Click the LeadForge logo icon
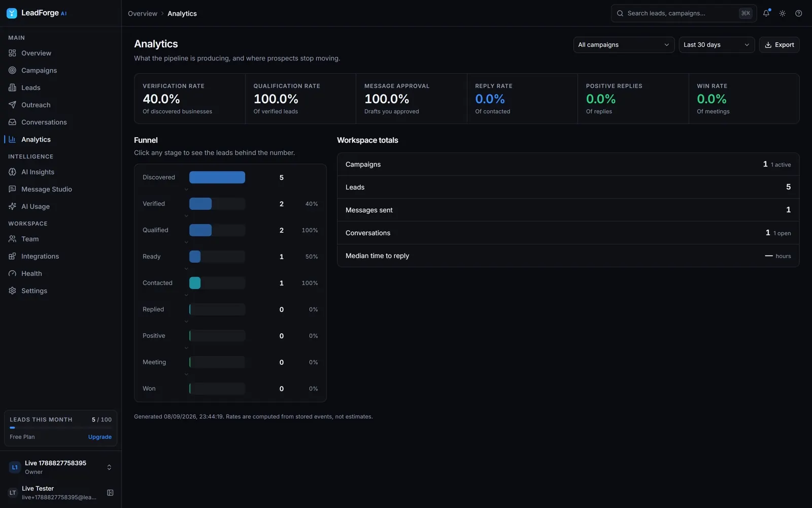 click(12, 13)
